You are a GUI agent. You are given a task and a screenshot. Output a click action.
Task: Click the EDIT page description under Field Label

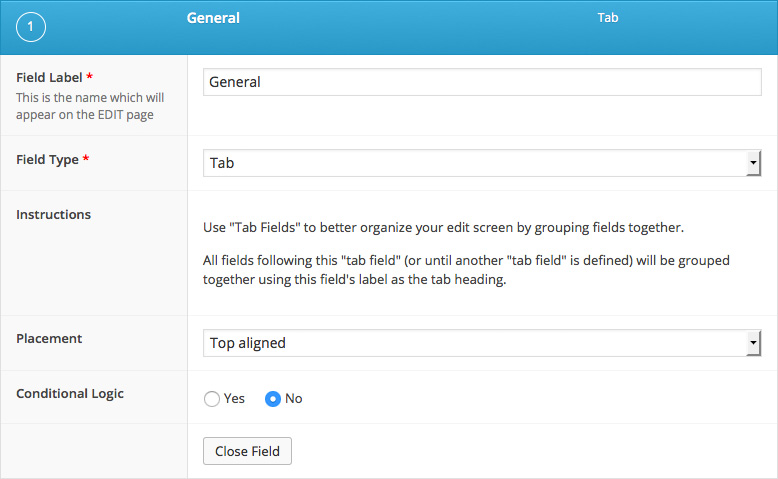(90, 106)
